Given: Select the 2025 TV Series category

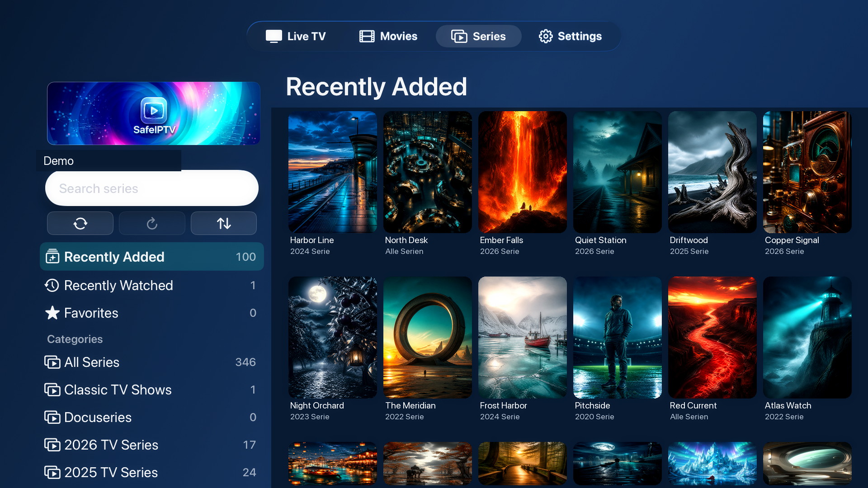Looking at the screenshot, I should (152, 472).
